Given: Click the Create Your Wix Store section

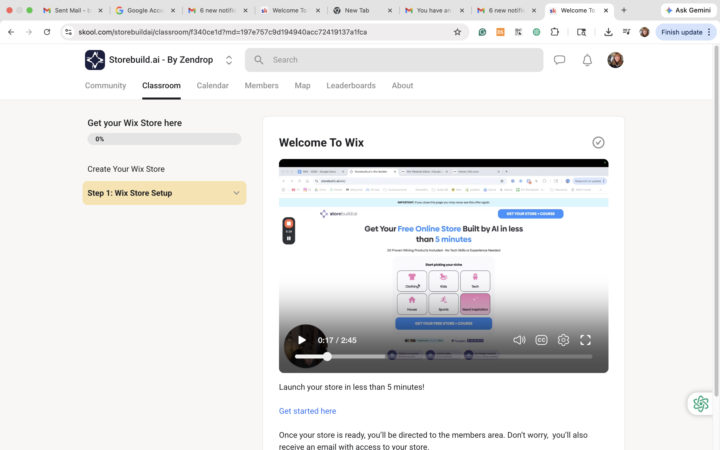Looking at the screenshot, I should click(126, 169).
